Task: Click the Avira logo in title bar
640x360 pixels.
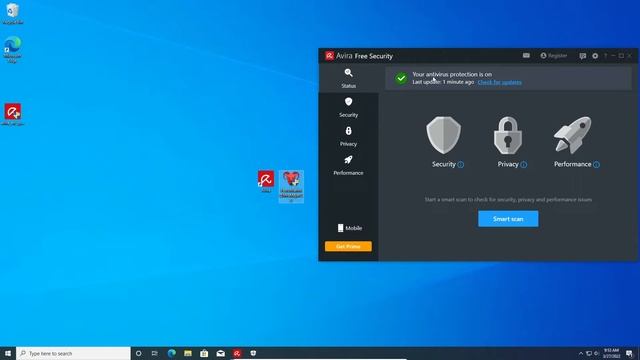Action: 329,56
